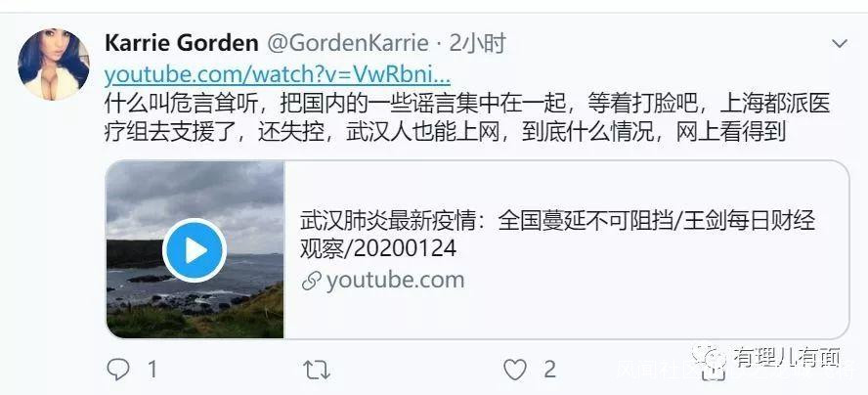Click the tweet text starting 什么叫危言耸听
868x395 pixels.
coord(467,118)
